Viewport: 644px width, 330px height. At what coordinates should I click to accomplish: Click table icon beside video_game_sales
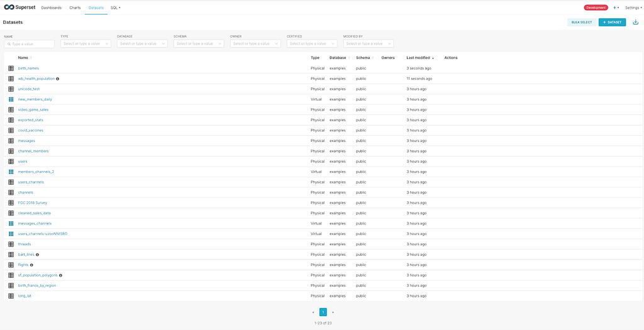(11, 109)
